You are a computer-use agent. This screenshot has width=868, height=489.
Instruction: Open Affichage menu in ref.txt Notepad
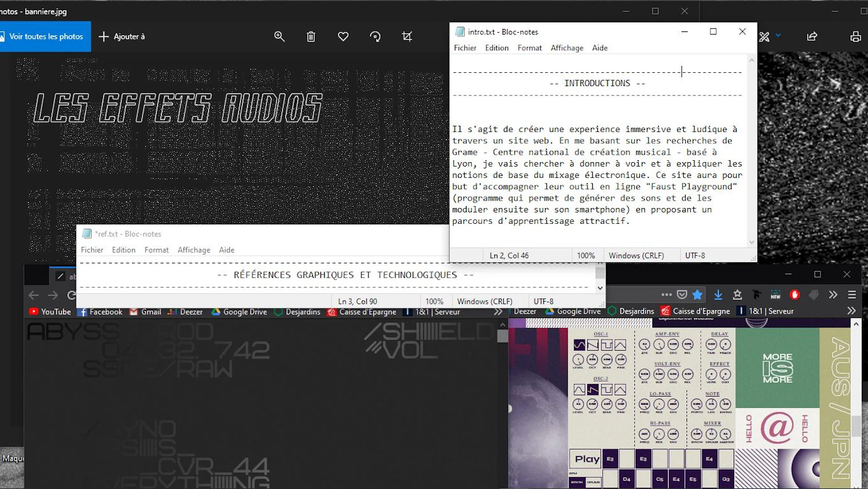[194, 250]
